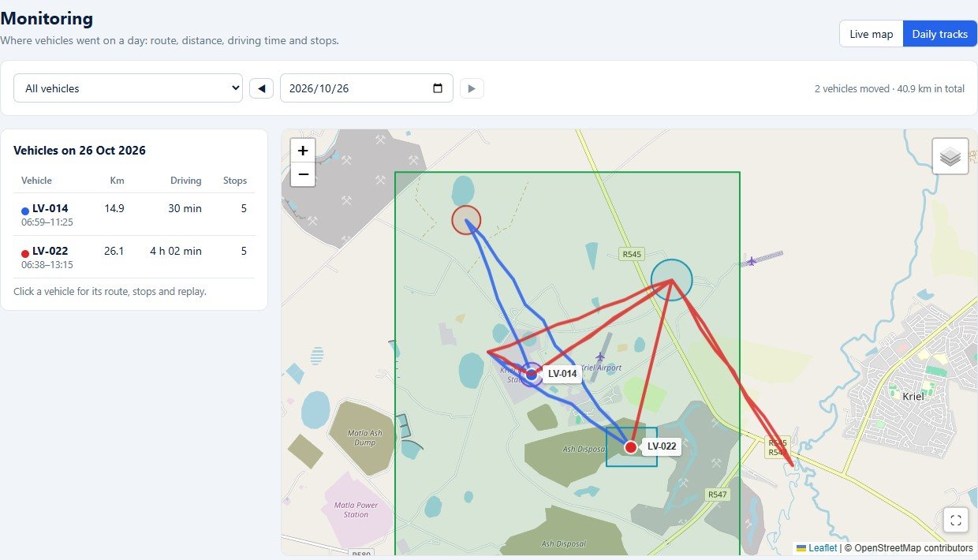
Task: Click the 4 h 02 min driving time
Action: [176, 251]
